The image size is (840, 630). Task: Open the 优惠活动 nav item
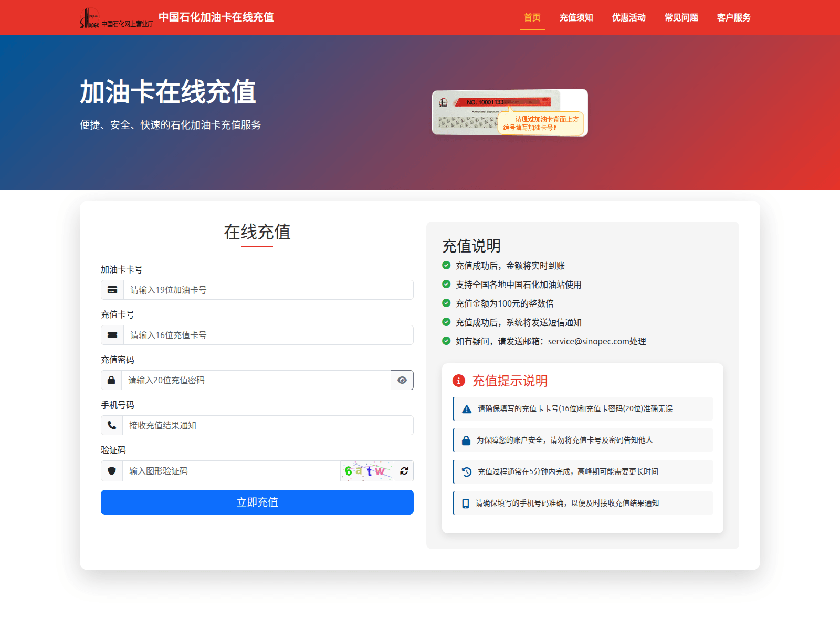click(629, 17)
